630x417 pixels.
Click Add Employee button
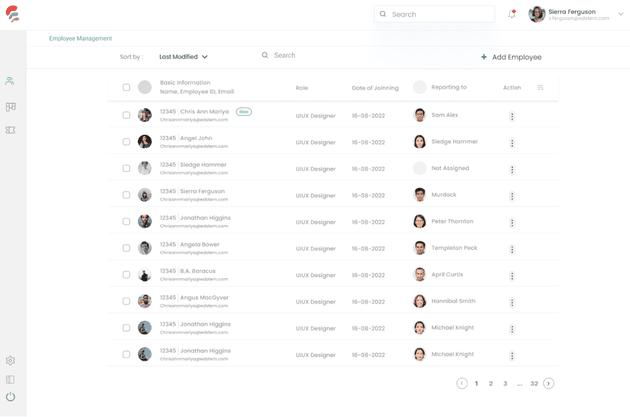[511, 57]
